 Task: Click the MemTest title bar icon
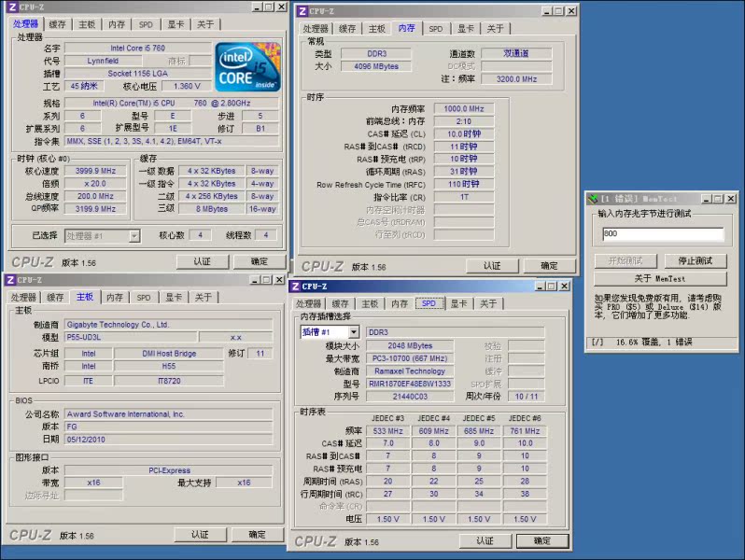click(593, 198)
